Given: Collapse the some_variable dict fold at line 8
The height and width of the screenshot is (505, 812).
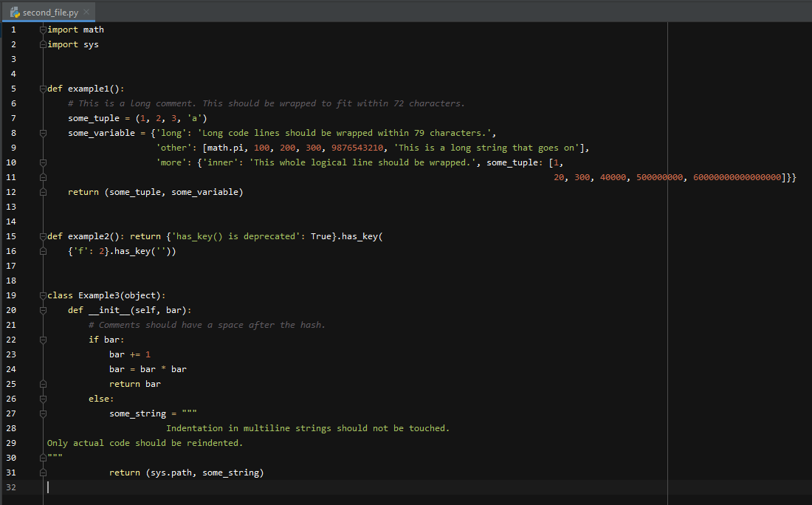Looking at the screenshot, I should coord(43,133).
